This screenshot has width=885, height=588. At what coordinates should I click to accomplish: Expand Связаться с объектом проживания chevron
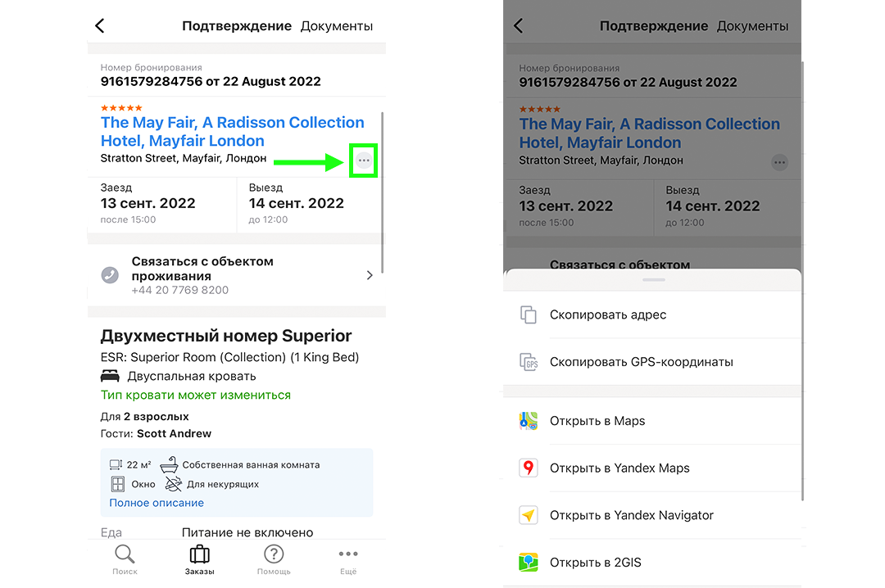point(370,275)
